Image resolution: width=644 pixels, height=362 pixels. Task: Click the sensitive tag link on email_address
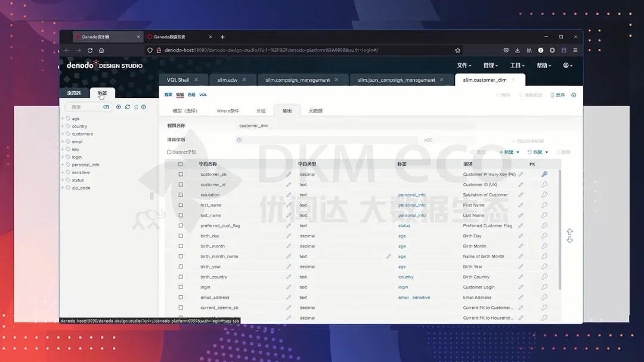(x=421, y=298)
